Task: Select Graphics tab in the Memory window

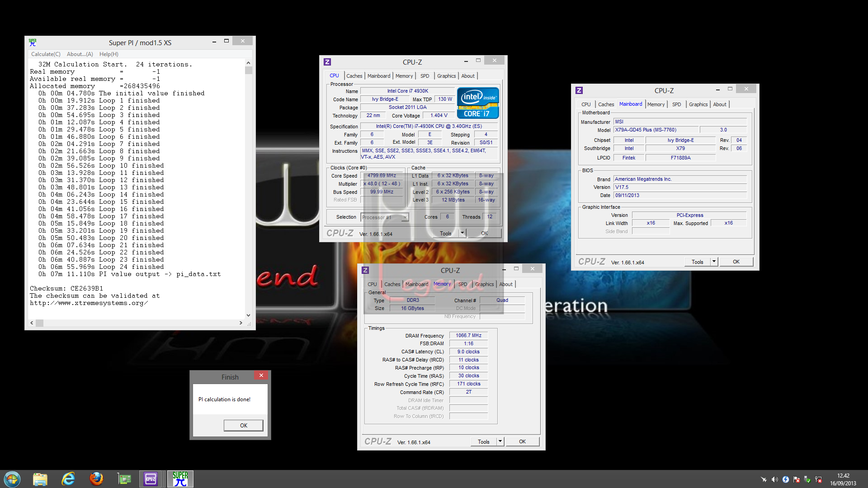Action: point(485,284)
